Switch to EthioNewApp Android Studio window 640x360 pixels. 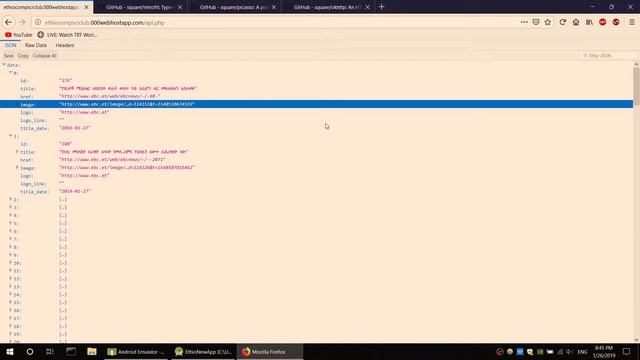tap(203, 351)
